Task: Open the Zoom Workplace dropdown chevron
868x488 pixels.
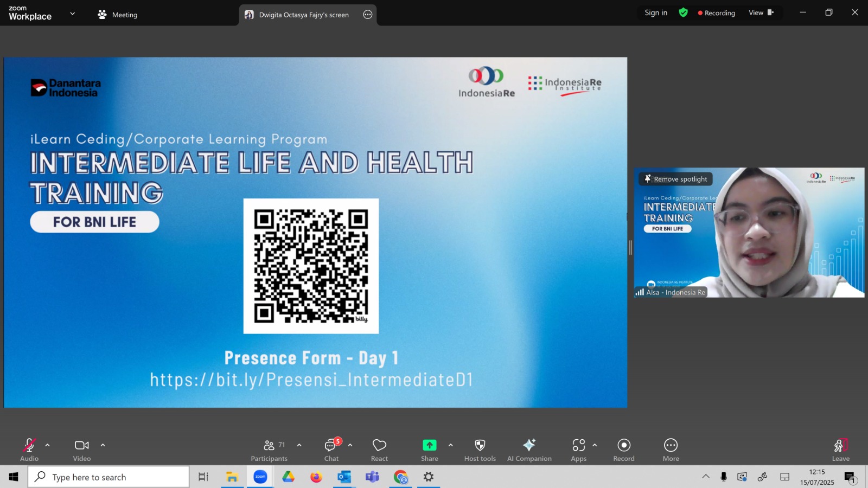Action: (72, 14)
